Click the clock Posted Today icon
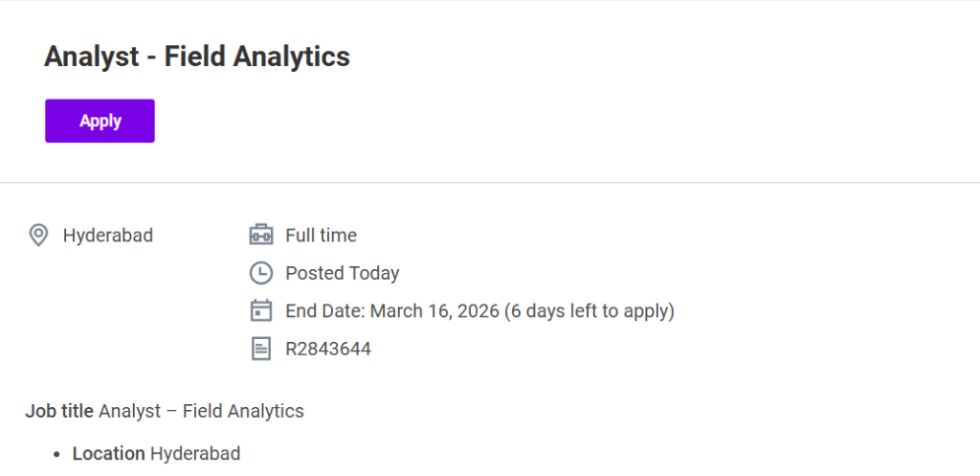980x476 pixels. (260, 273)
